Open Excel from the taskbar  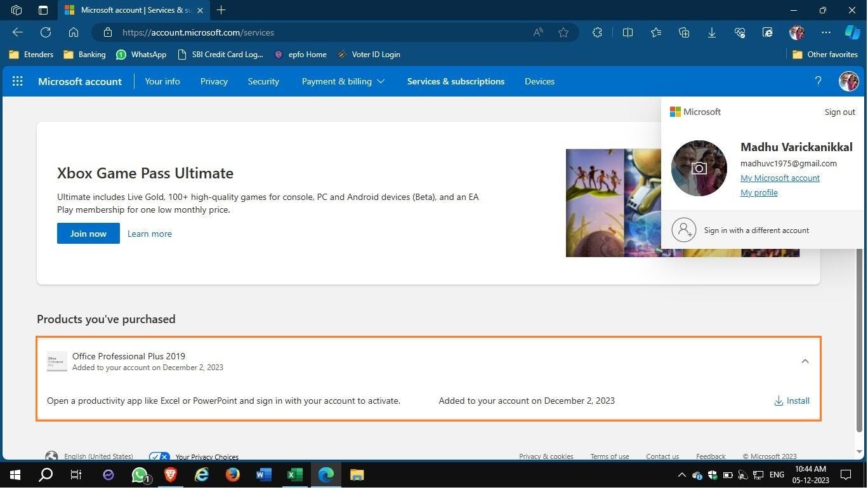tap(294, 475)
